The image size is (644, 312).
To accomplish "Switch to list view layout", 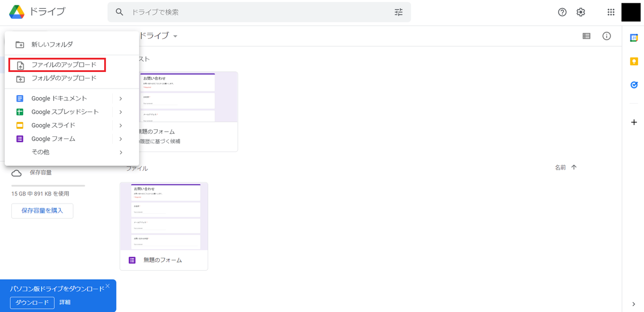I will (586, 36).
